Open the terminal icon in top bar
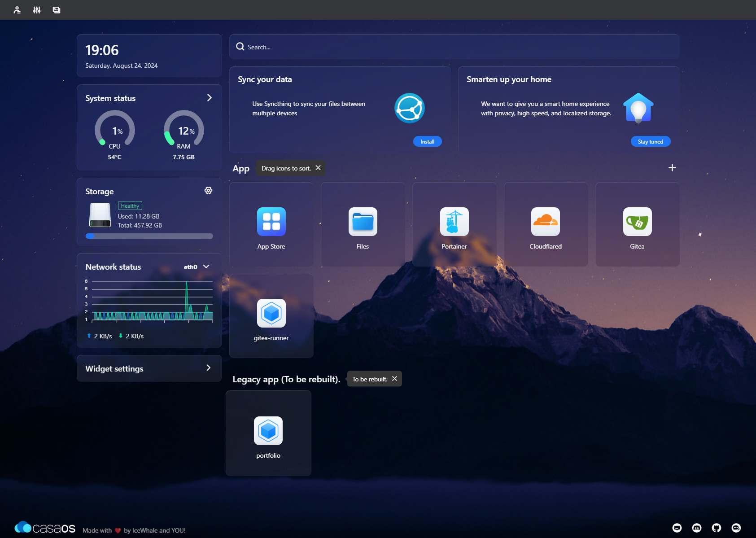The width and height of the screenshot is (756, 538). pyautogui.click(x=57, y=10)
